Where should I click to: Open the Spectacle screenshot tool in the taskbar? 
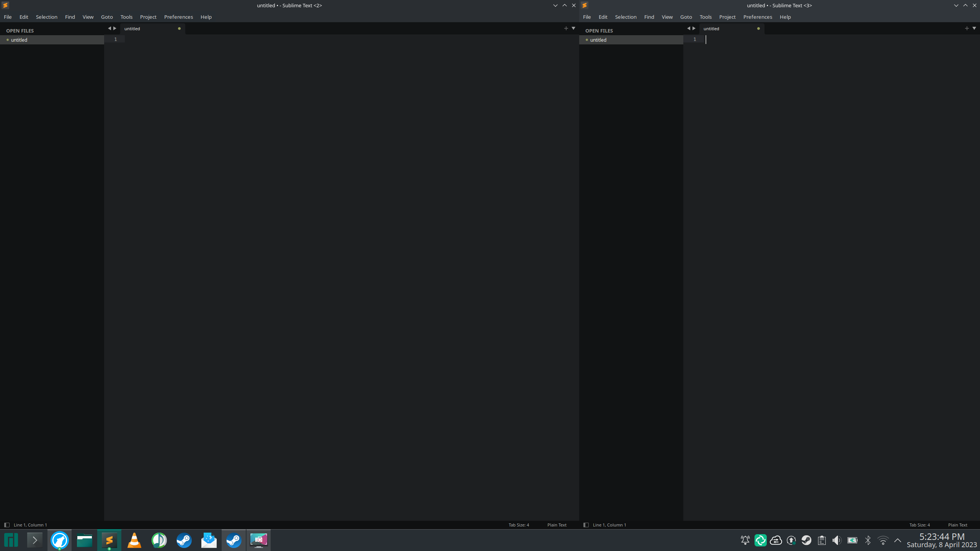pyautogui.click(x=259, y=540)
